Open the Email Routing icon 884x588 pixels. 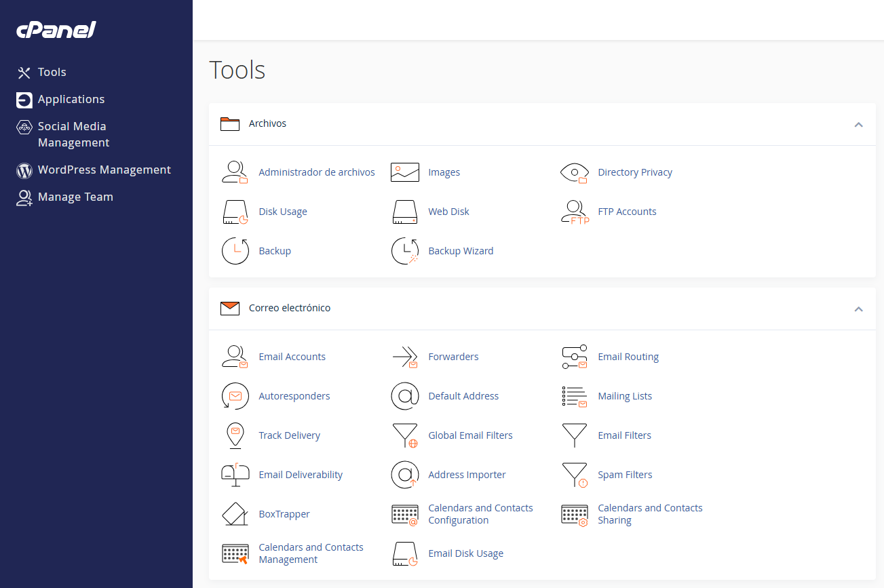pyautogui.click(x=575, y=357)
